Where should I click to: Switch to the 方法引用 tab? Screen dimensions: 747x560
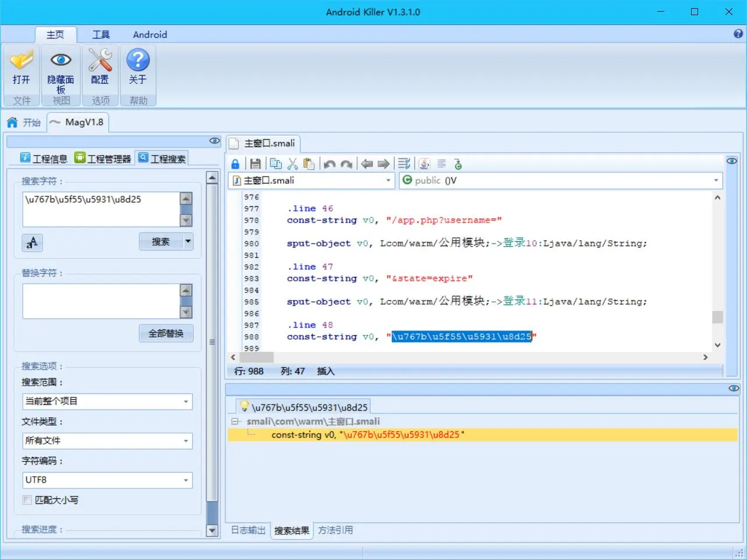pos(335,530)
